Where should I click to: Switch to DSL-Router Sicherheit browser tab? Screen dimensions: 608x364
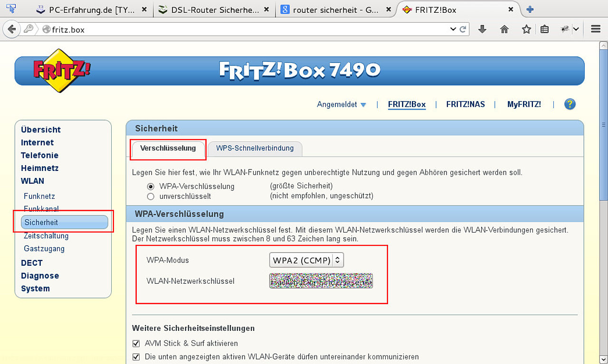tap(214, 9)
